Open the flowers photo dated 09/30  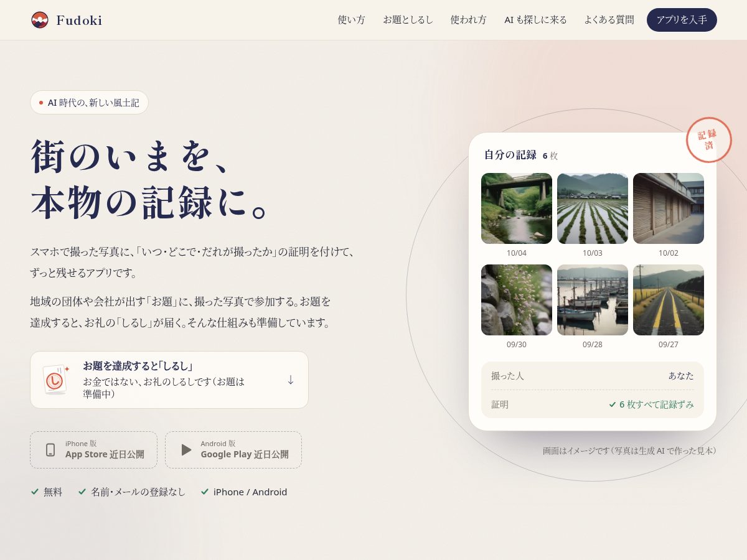tap(517, 300)
